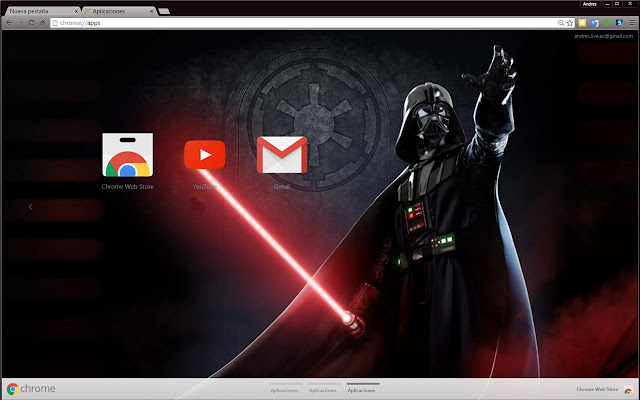This screenshot has height=400, width=640.
Task: Minimize the Chrome window
Action: coord(607,4)
